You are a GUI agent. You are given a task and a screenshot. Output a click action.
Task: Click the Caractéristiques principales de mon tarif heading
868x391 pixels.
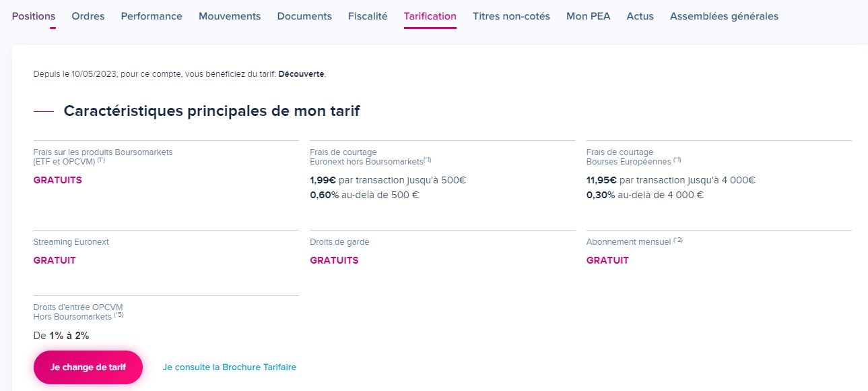click(x=211, y=111)
